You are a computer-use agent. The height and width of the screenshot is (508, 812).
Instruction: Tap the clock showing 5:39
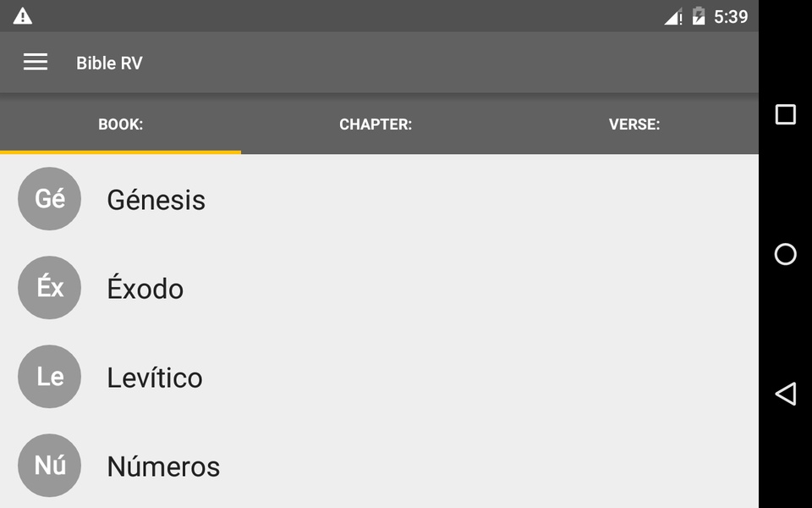pos(731,17)
